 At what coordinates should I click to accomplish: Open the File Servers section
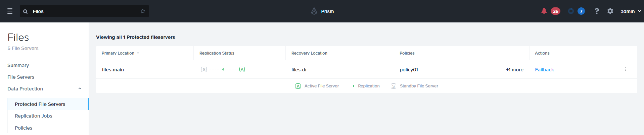point(21,77)
